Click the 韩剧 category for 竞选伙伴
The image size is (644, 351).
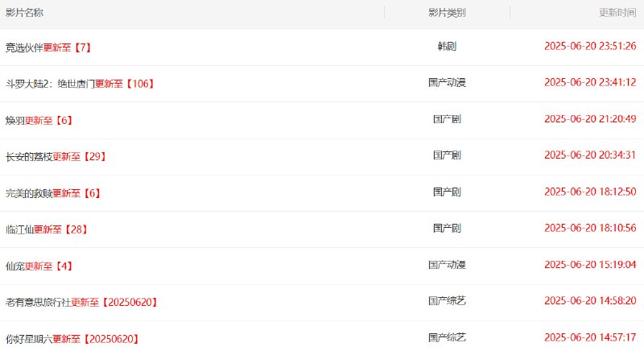[447, 46]
